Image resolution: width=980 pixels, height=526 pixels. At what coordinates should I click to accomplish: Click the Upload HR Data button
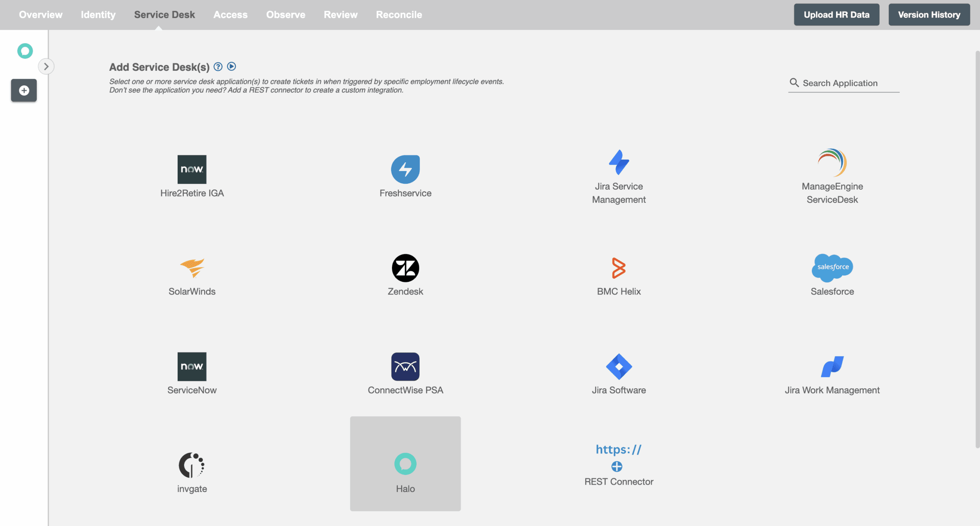pos(836,15)
